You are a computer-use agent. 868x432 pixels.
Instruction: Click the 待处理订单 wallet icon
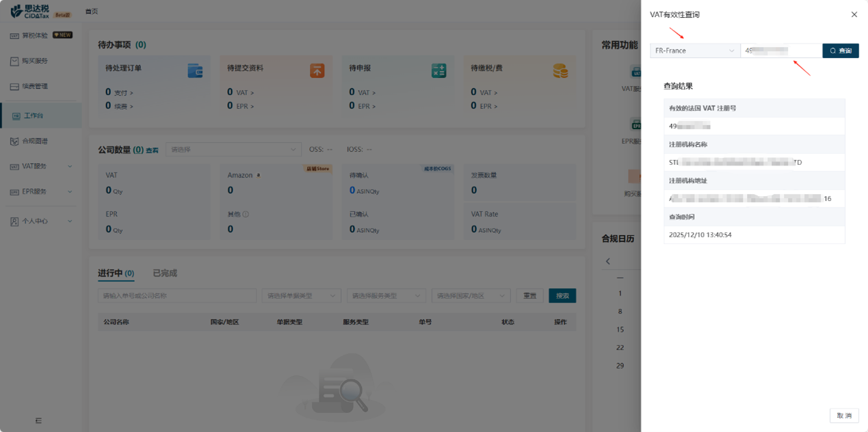(x=195, y=70)
